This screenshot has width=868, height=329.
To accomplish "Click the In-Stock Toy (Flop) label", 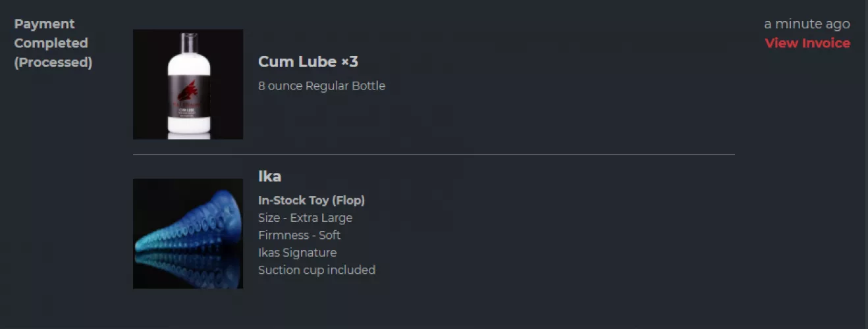I will 311,200.
